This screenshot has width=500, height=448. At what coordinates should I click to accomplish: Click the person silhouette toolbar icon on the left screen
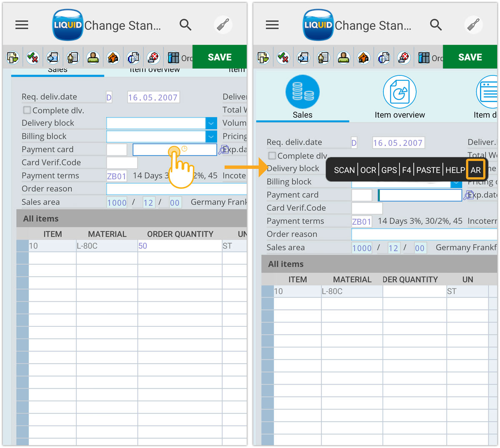93,58
